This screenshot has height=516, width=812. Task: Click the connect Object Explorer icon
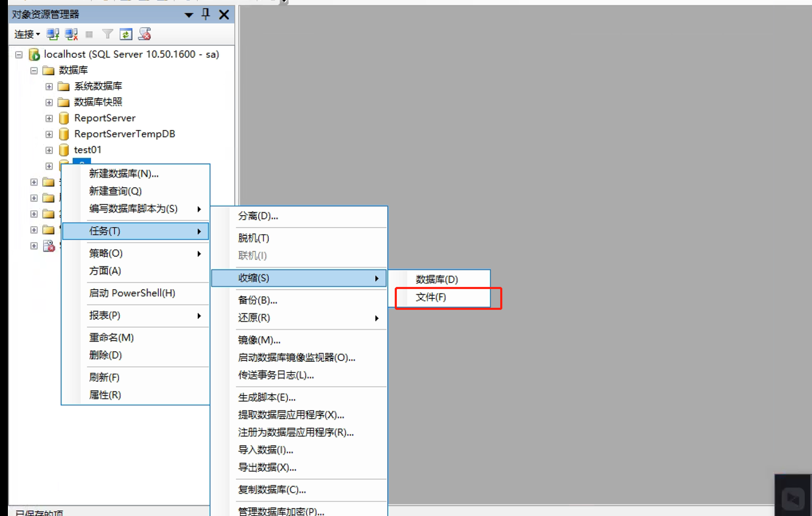click(x=53, y=34)
